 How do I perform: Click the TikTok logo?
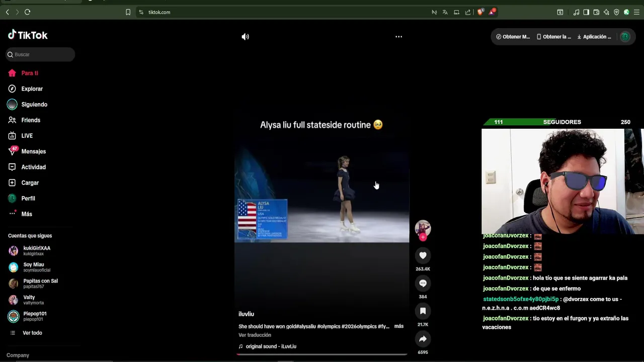[x=28, y=35]
